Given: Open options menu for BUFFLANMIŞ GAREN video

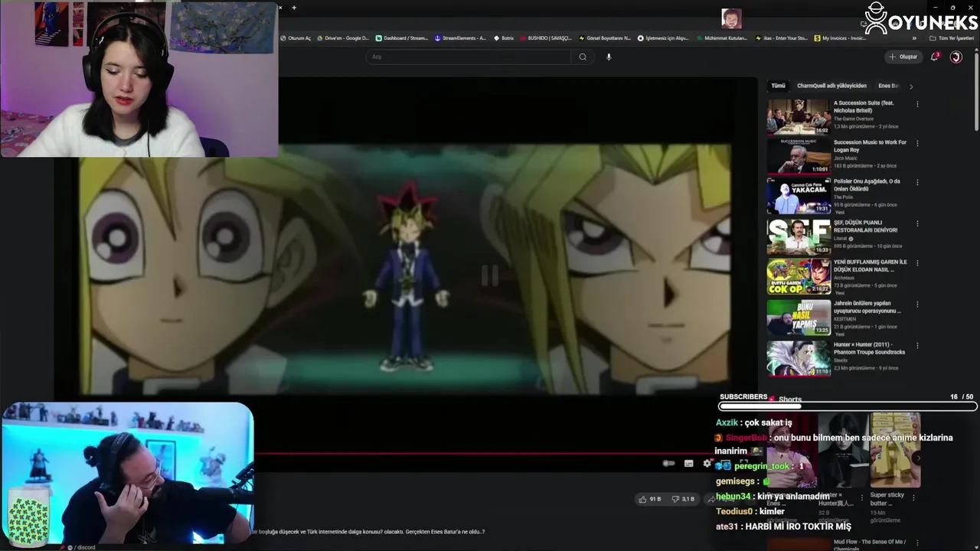Looking at the screenshot, I should point(917,263).
